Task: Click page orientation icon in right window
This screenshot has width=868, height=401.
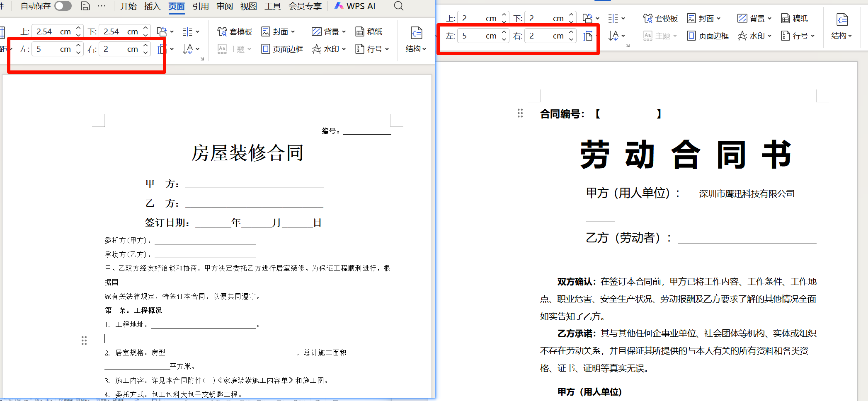Action: click(587, 18)
